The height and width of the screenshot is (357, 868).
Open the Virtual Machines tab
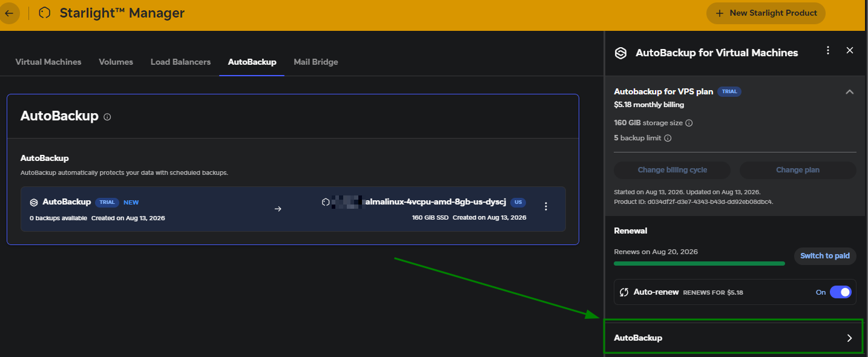click(48, 62)
